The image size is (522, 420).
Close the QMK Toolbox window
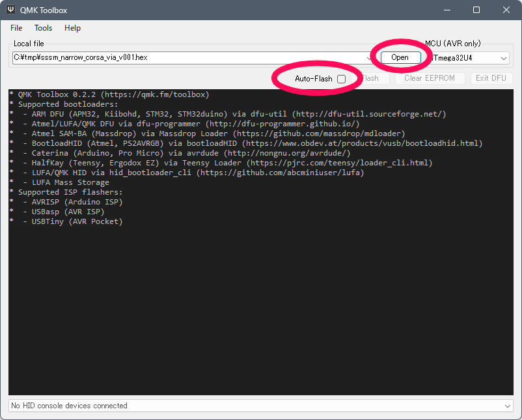506,10
